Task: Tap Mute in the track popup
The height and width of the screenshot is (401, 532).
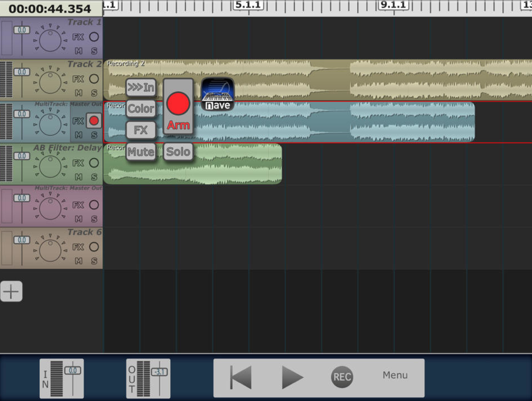Action: (141, 151)
